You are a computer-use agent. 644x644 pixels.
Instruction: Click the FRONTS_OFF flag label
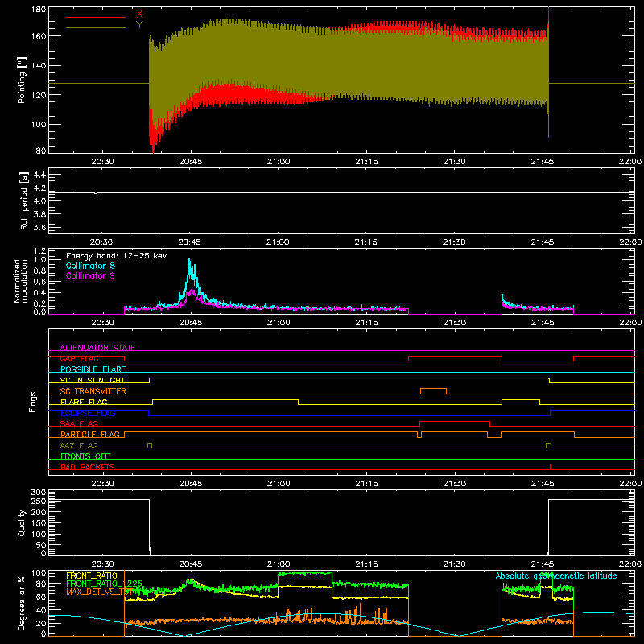pyautogui.click(x=85, y=456)
